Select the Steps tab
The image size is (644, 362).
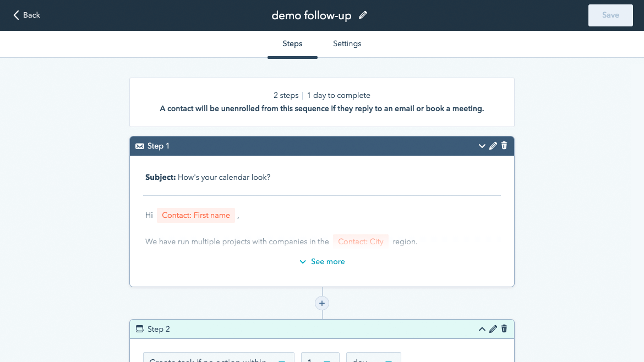coord(292,43)
